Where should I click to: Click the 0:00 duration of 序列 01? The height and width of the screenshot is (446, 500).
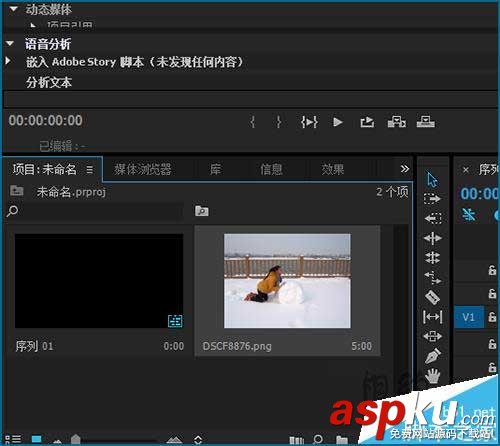[174, 346]
